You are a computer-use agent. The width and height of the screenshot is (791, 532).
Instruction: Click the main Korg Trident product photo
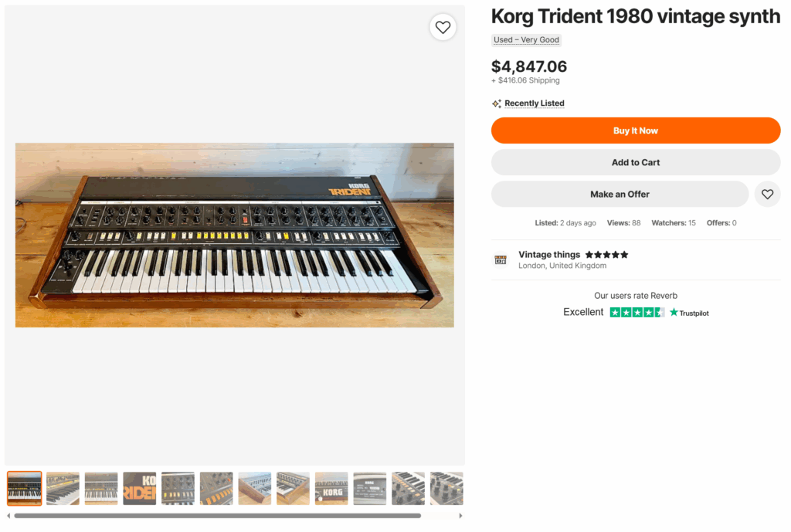(x=235, y=235)
